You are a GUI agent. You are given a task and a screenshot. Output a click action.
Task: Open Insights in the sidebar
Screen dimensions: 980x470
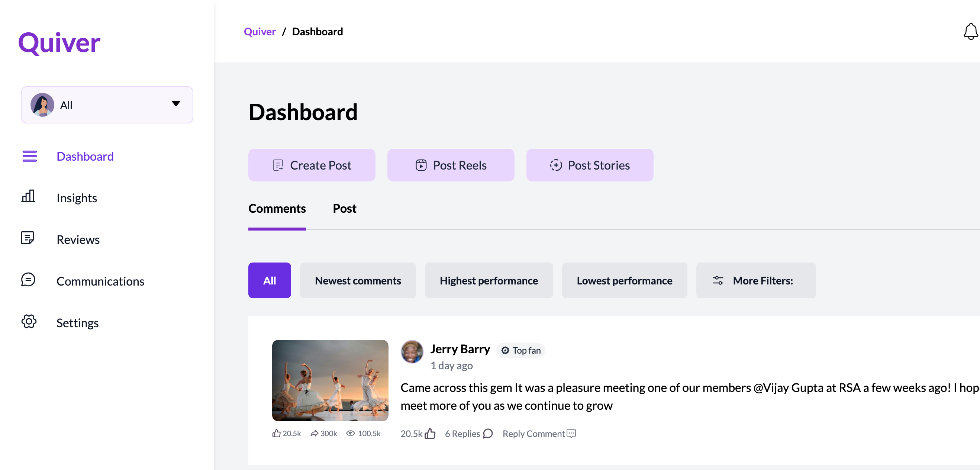tap(77, 198)
